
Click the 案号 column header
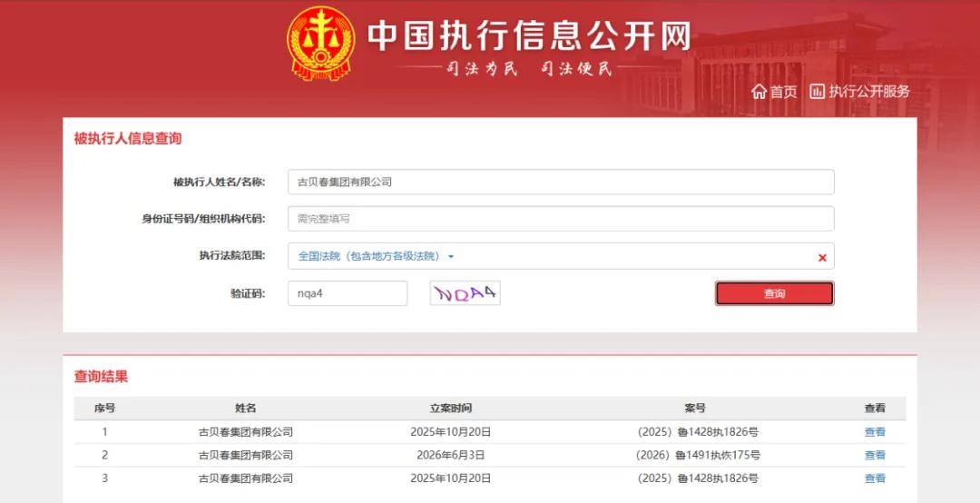pyautogui.click(x=695, y=408)
